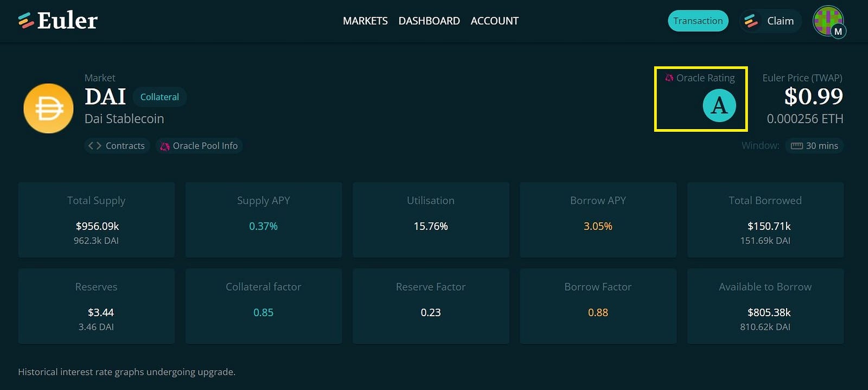This screenshot has height=390, width=868.
Task: Click the ruler icon beside 30 mins
Action: click(x=797, y=146)
